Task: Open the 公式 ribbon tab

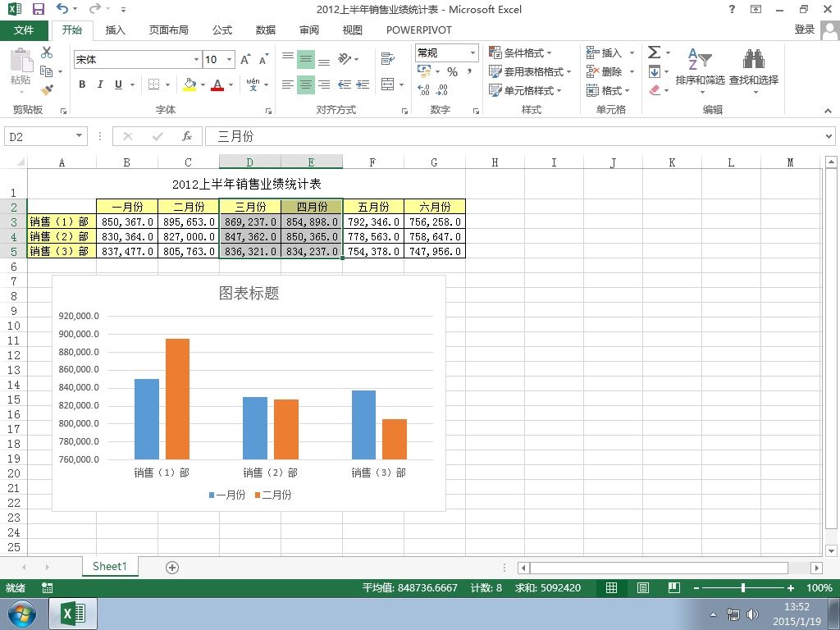Action: (221, 30)
